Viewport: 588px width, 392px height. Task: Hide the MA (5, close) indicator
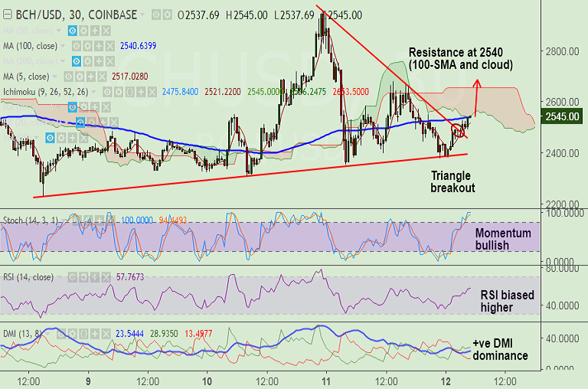pos(68,77)
